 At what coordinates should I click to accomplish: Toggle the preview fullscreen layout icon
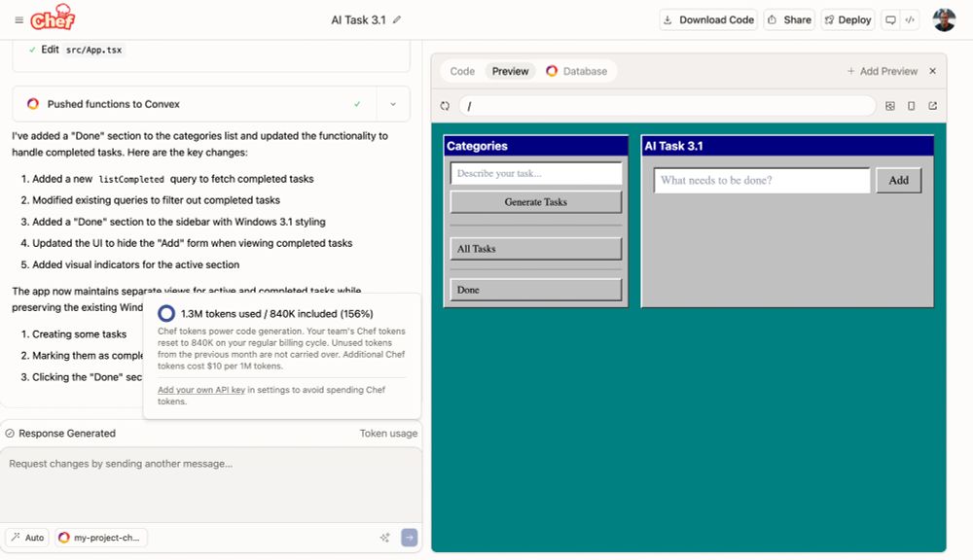tap(890, 106)
